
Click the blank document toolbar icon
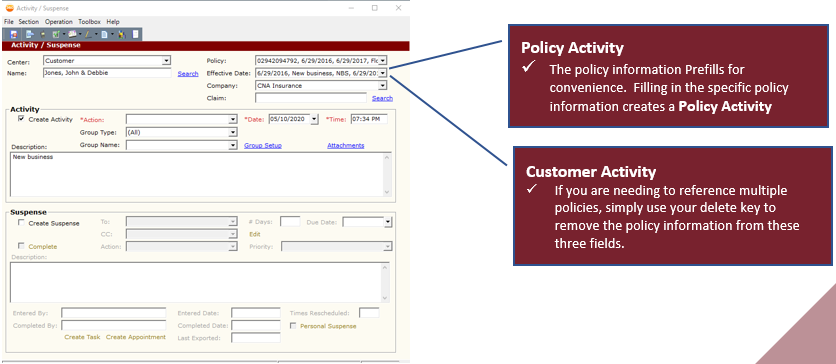tap(104, 34)
